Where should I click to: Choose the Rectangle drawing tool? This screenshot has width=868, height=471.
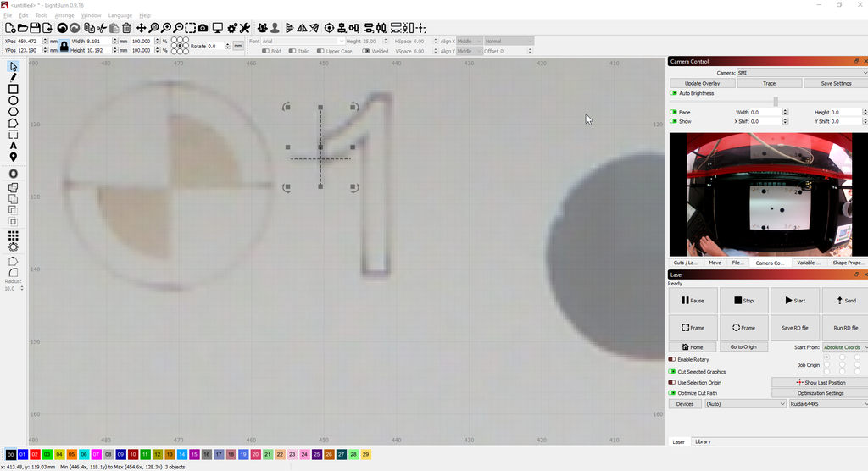pos(14,89)
